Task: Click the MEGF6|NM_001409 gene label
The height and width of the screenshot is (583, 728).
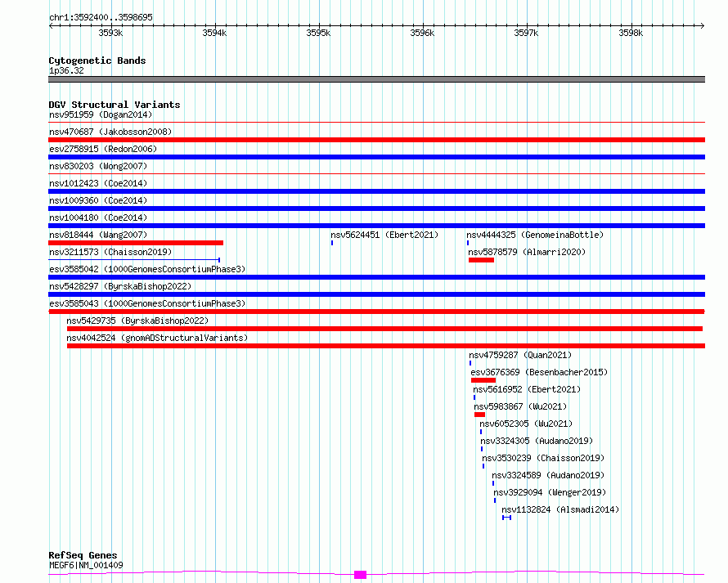Action: pos(86,565)
